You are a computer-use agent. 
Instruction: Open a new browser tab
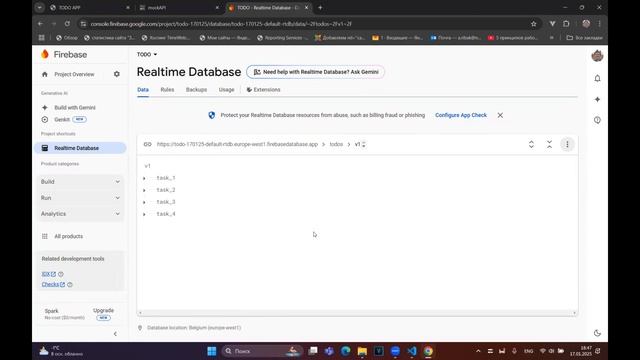coord(320,7)
